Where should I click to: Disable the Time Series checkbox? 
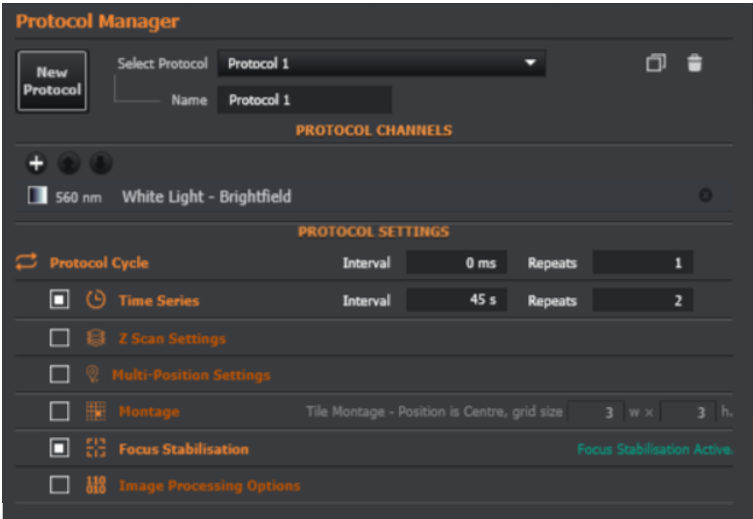60,300
